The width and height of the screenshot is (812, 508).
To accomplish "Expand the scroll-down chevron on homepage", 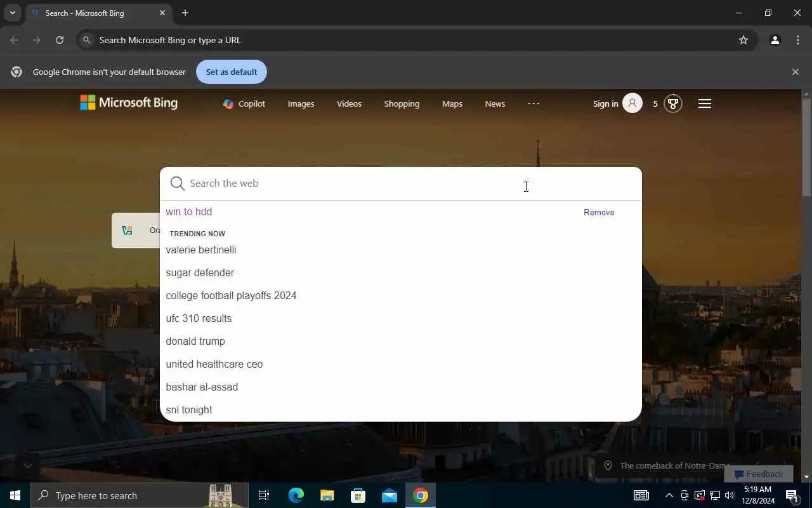I will tap(28, 465).
